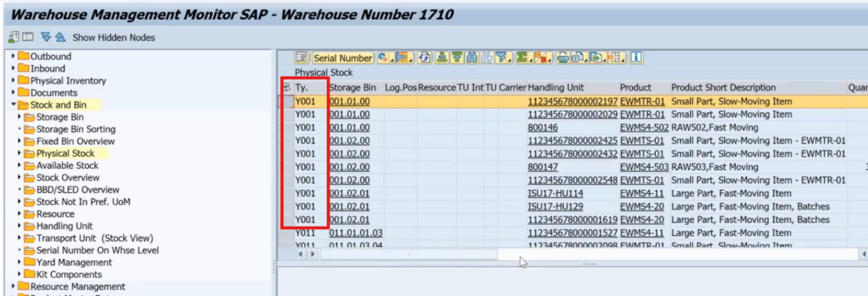Open handling unit 800146 link
The width and height of the screenshot is (868, 296).
(542, 127)
